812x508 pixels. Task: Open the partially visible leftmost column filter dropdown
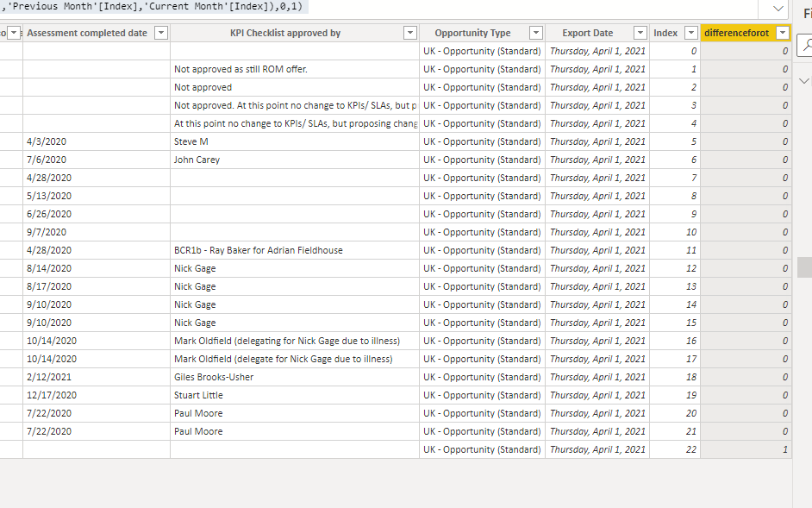14,33
